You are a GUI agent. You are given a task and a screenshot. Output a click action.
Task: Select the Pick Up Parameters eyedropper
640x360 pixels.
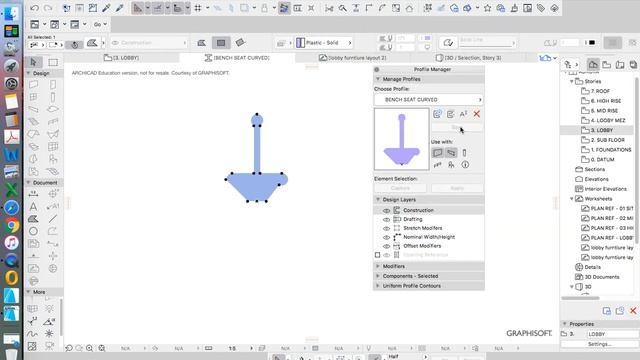tap(106, 8)
